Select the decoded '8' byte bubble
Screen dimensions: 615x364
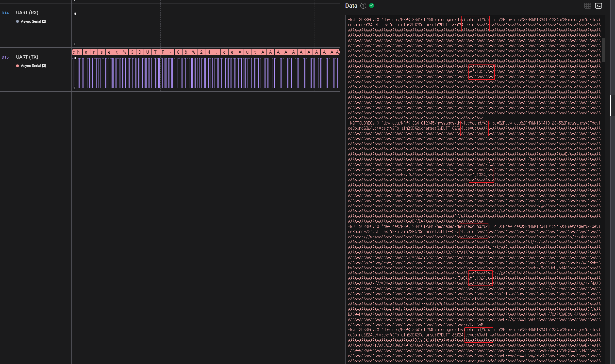[x=178, y=52]
